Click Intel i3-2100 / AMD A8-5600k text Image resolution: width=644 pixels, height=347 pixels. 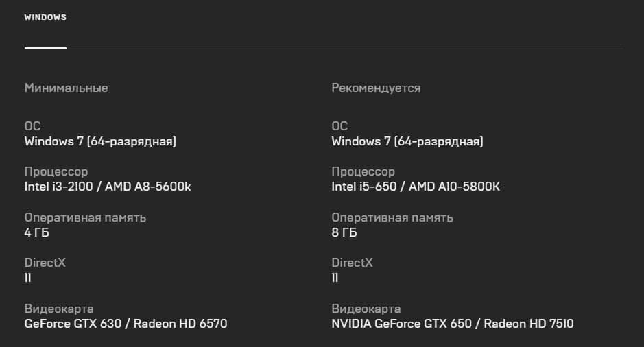coord(108,187)
